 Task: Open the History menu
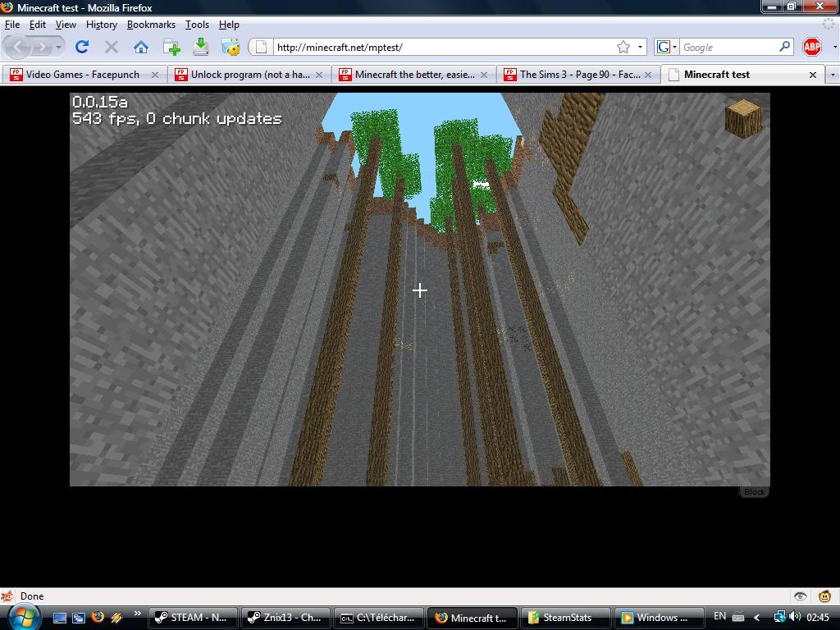tap(101, 25)
